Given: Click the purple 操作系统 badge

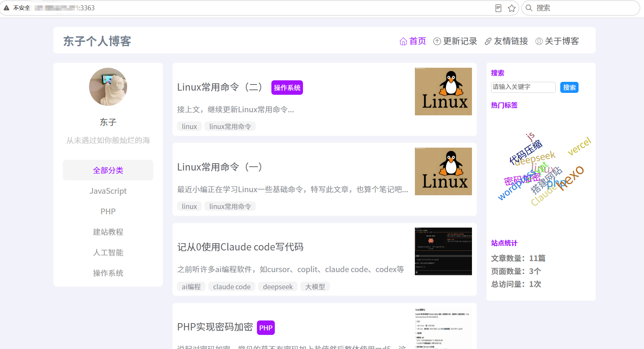Looking at the screenshot, I should pyautogui.click(x=287, y=88).
